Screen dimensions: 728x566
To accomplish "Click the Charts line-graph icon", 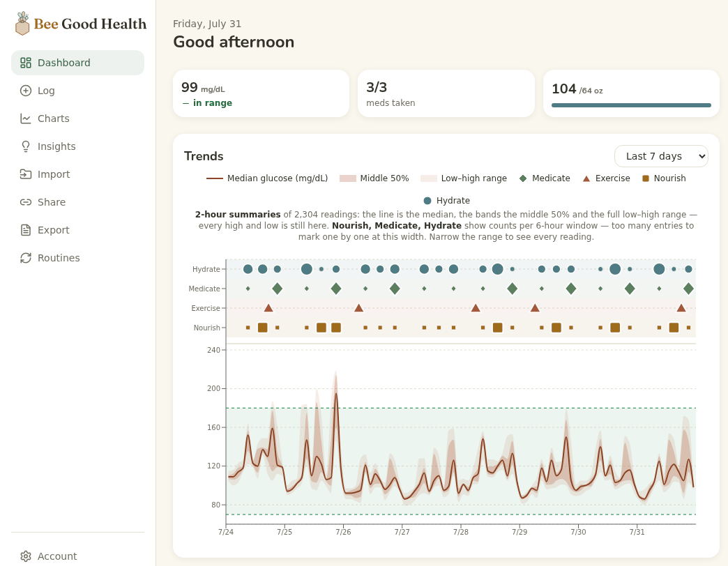I will click(x=26, y=118).
